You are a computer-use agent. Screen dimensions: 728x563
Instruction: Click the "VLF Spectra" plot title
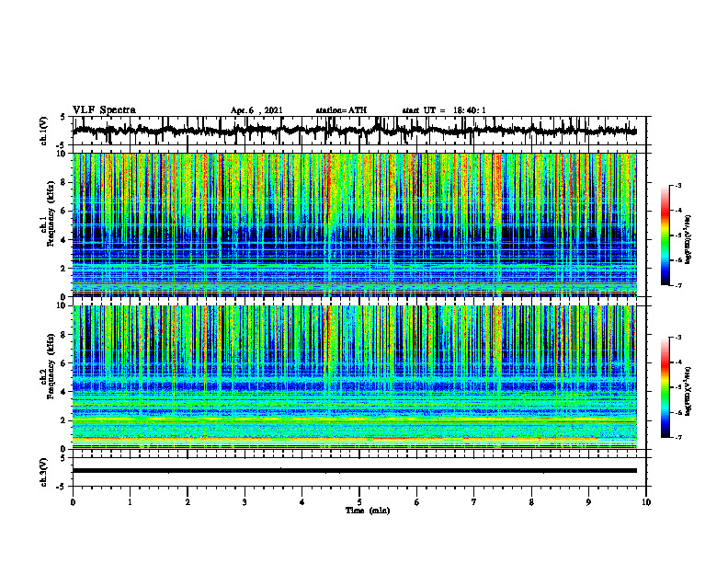click(104, 110)
